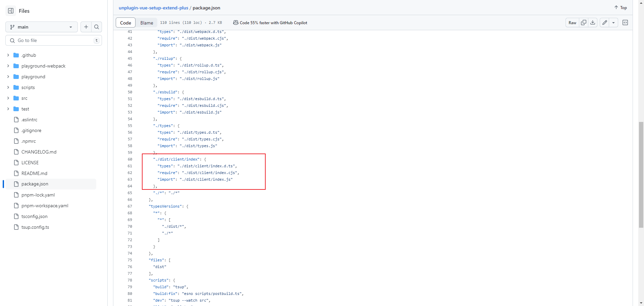The image size is (644, 306).
Task: Open tsup.config.ts in file tree
Action: click(35, 227)
